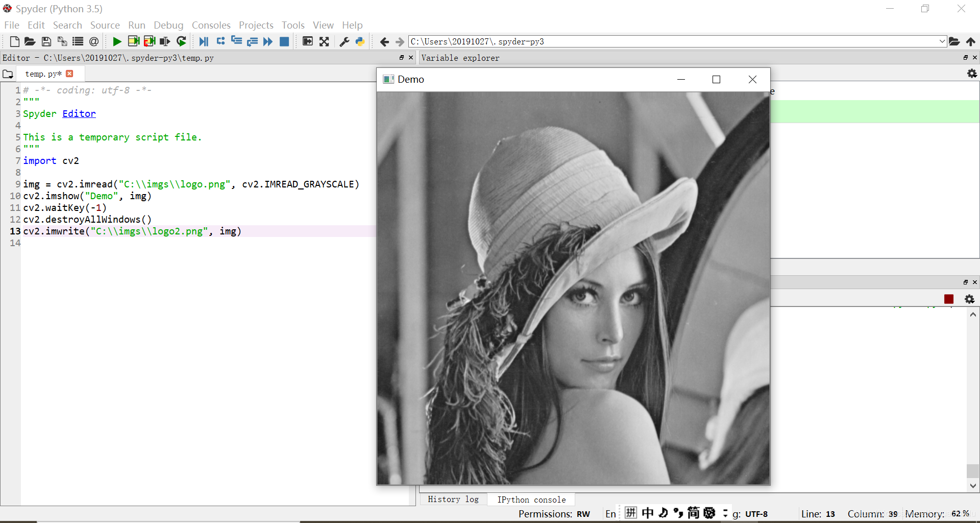Run the file with the green play button
This screenshot has height=523, width=980.
[x=117, y=41]
